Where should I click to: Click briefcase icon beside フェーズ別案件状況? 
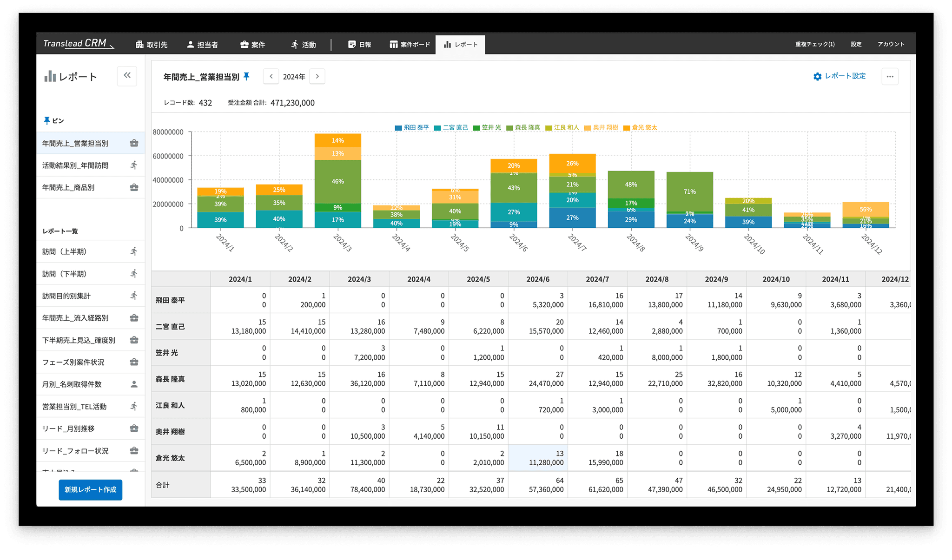134,362
